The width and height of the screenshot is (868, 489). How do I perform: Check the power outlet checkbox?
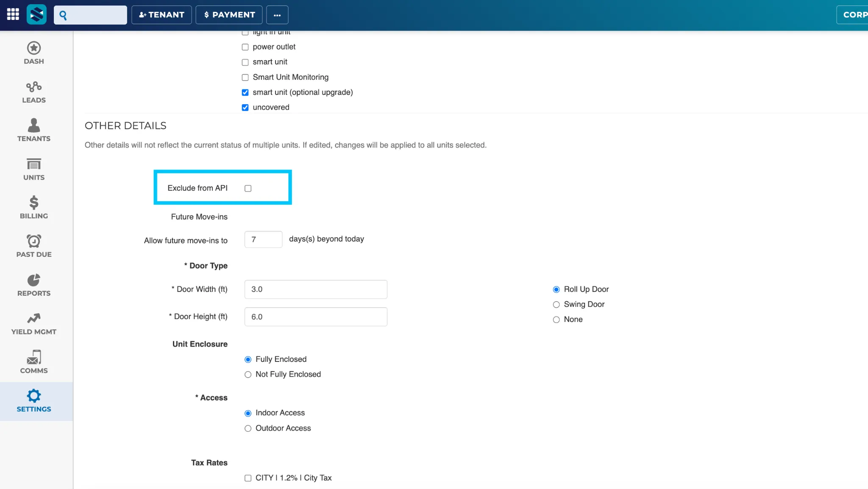click(245, 47)
